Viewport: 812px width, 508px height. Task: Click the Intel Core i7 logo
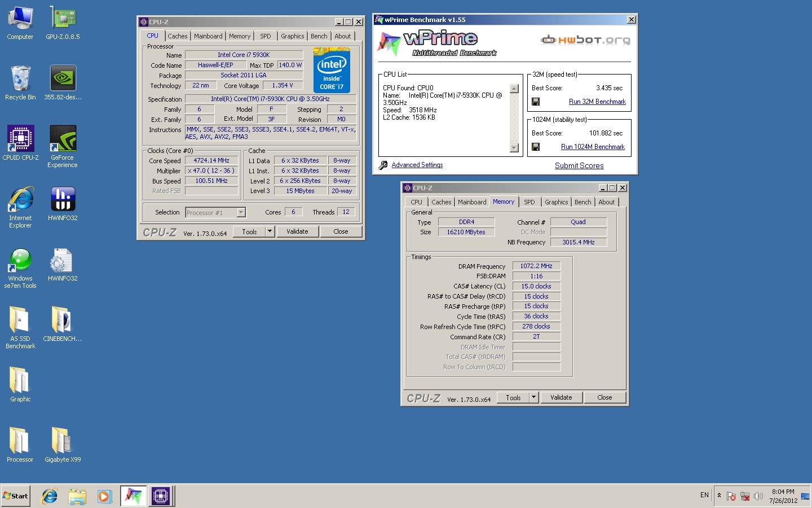pyautogui.click(x=332, y=70)
